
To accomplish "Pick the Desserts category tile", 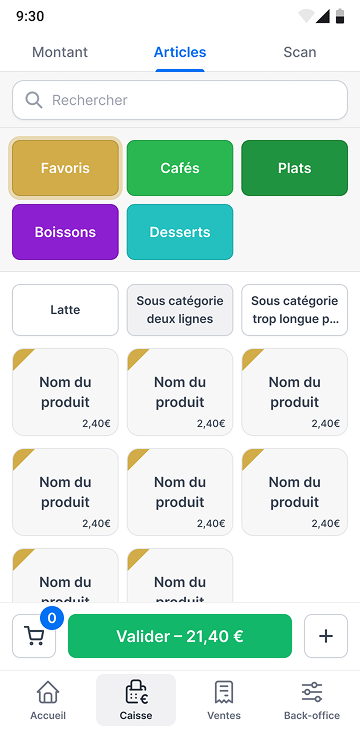I will [x=180, y=232].
